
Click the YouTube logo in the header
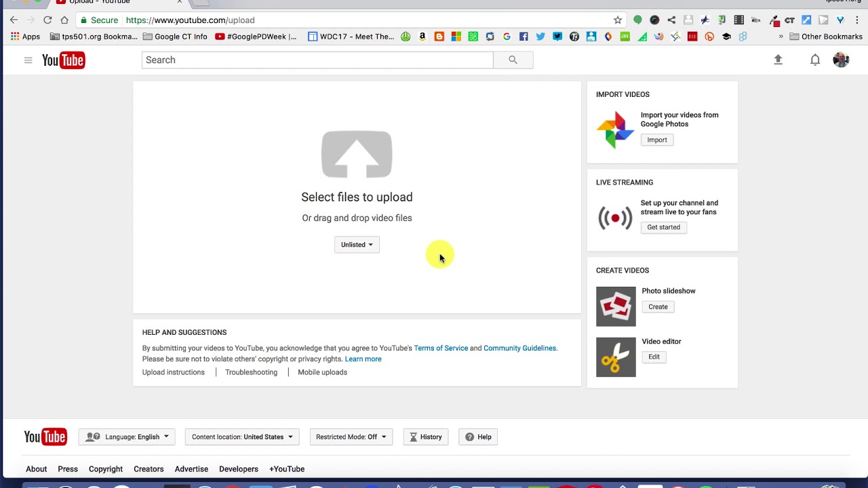[63, 60]
